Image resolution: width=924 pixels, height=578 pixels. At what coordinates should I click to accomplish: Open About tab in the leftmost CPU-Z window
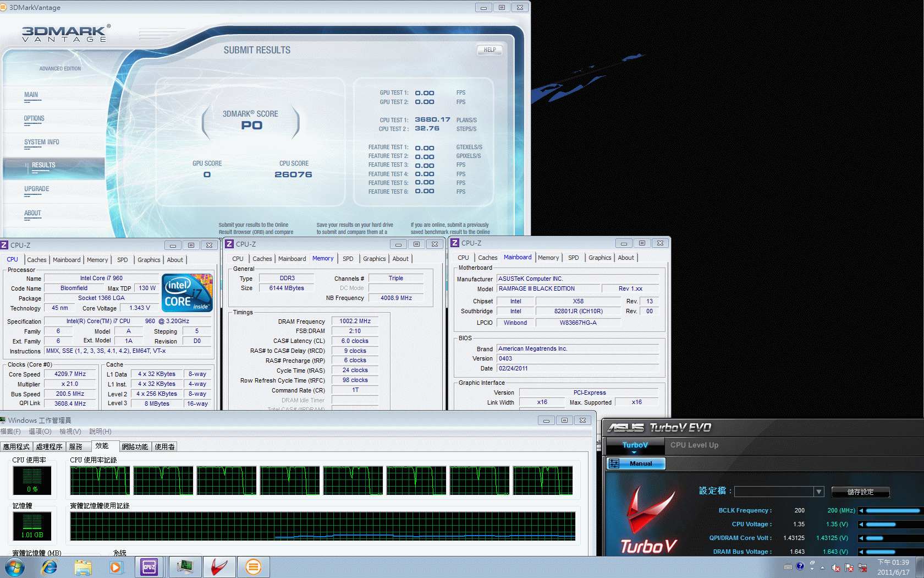175,260
